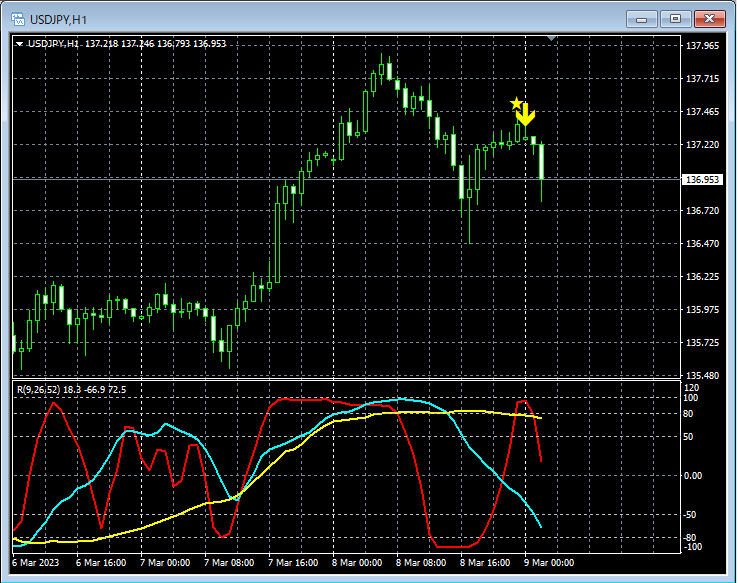This screenshot has width=738, height=583.
Task: Click price scale value 135.480
Action: click(702, 375)
